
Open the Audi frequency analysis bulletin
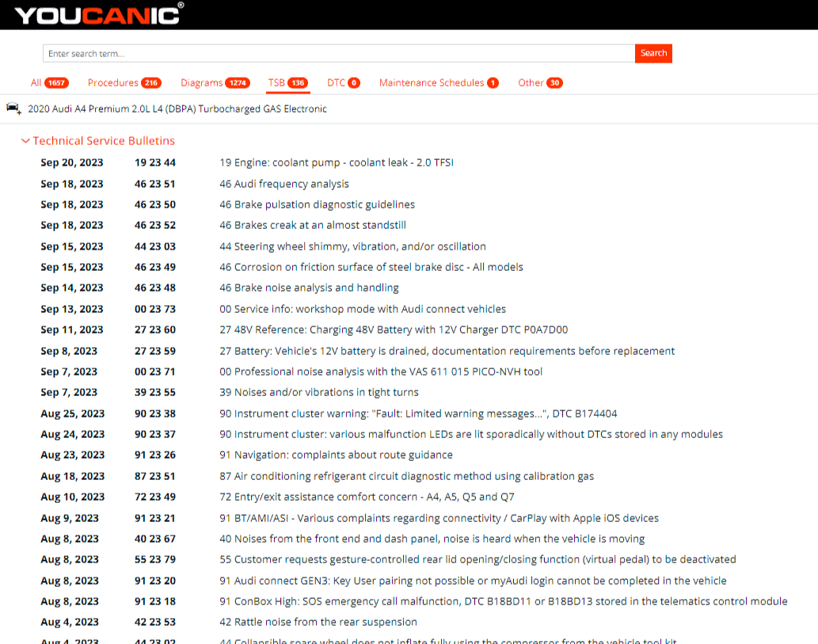[x=284, y=184]
